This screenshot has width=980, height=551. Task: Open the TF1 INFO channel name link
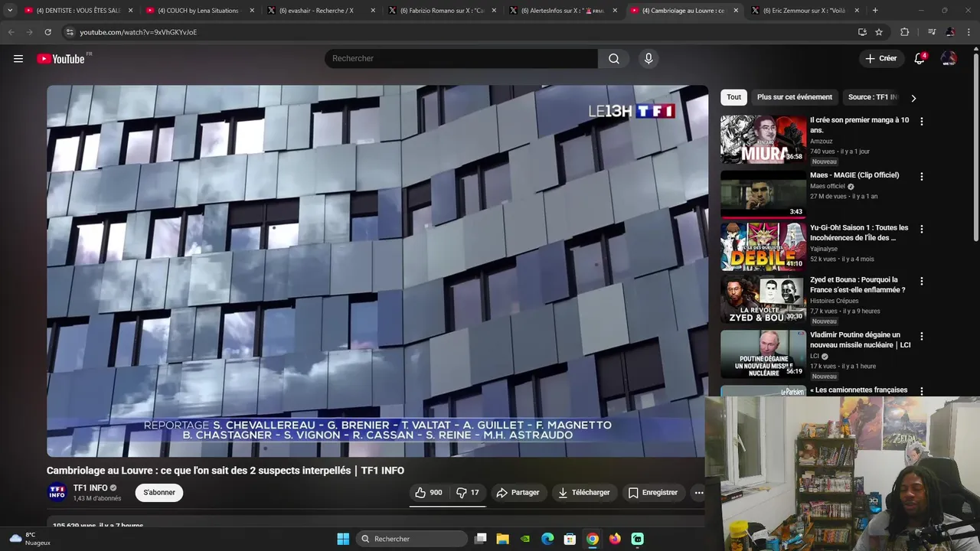click(90, 488)
